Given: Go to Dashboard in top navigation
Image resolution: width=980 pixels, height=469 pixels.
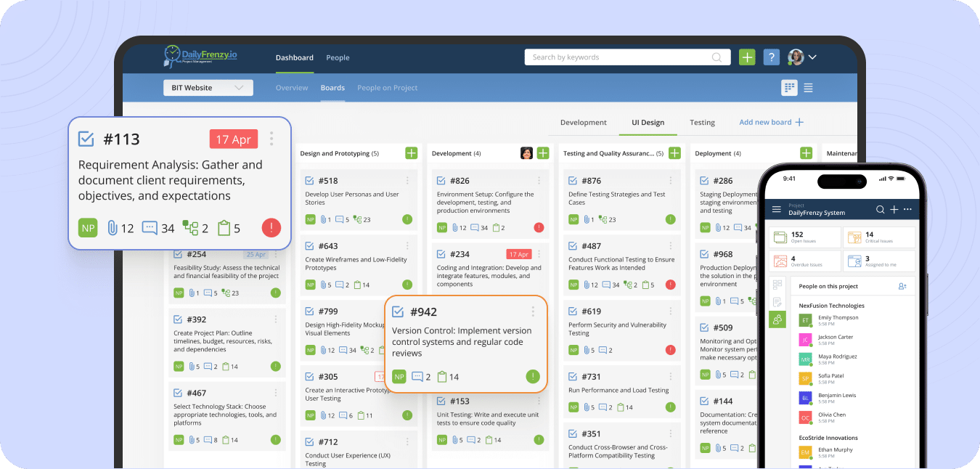Looking at the screenshot, I should click(295, 57).
